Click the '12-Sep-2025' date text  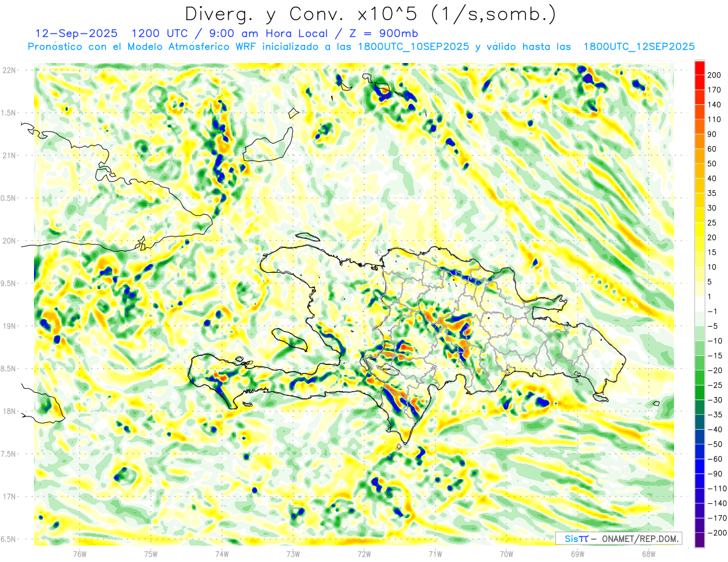76,33
